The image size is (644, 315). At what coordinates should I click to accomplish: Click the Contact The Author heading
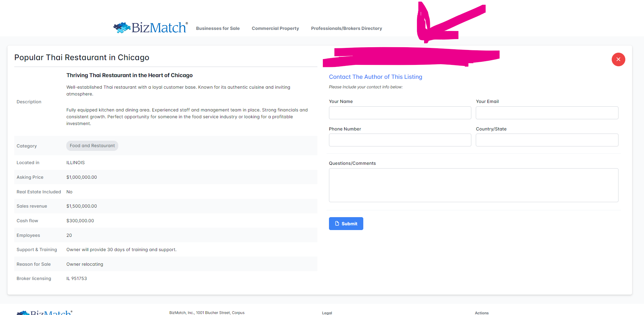pyautogui.click(x=375, y=77)
